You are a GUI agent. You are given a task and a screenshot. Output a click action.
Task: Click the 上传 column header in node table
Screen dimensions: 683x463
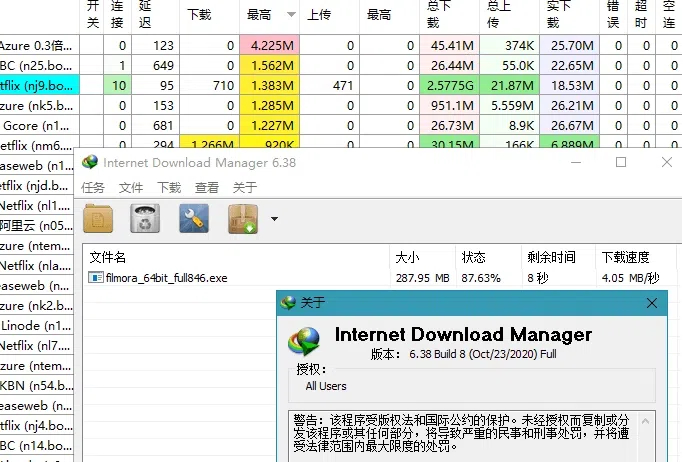point(329,15)
